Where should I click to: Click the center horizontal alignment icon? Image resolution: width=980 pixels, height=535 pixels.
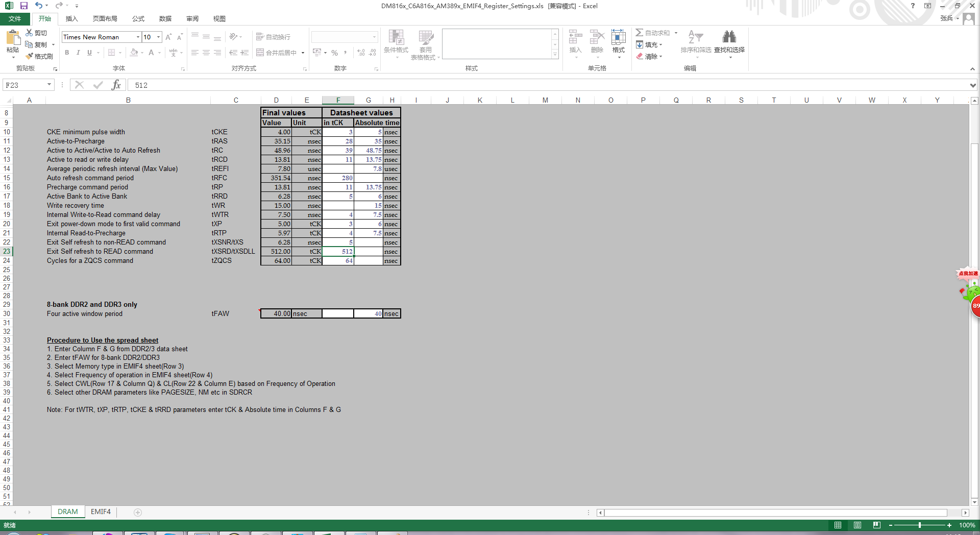tap(206, 53)
